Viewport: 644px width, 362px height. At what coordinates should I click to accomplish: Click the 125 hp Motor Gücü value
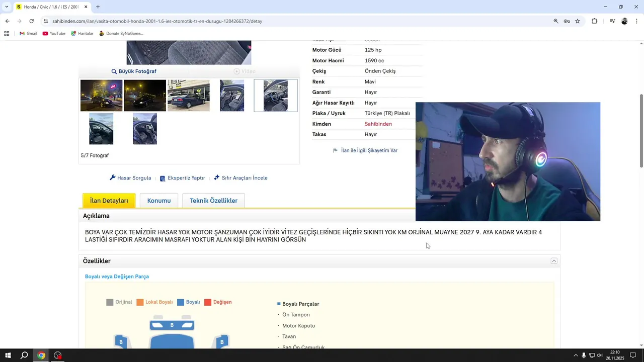(x=373, y=50)
